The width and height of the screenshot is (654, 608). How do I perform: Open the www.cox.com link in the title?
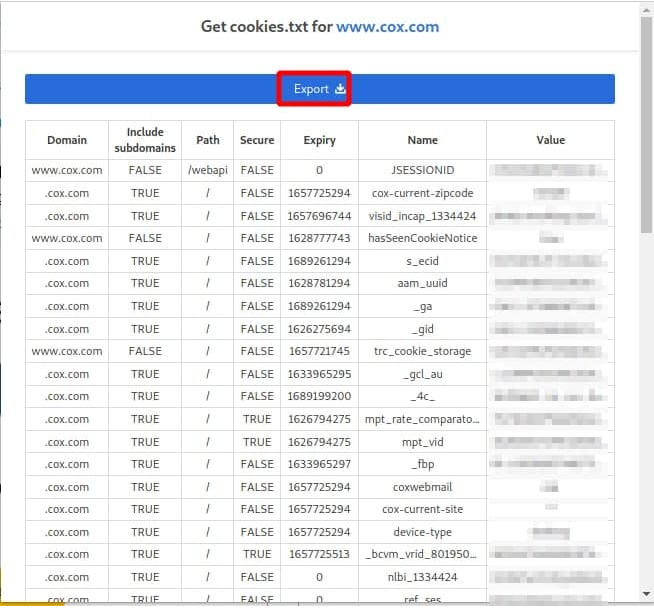(x=387, y=27)
